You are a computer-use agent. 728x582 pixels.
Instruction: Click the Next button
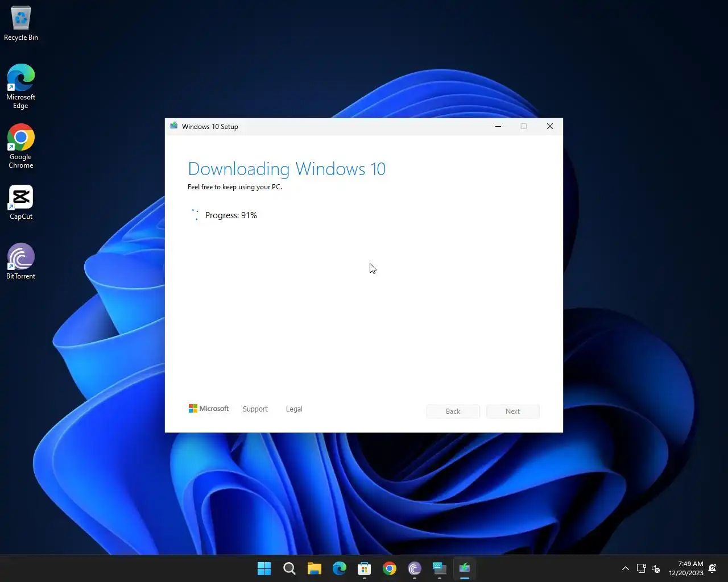coord(513,411)
